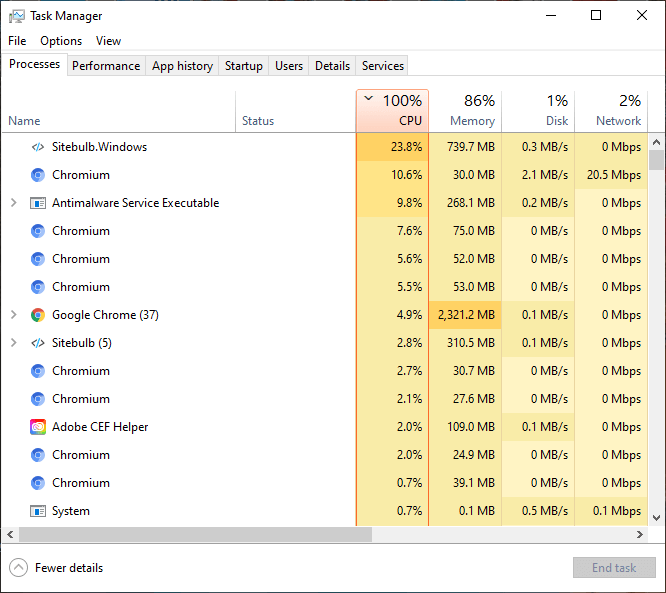Open the View menu
Screen dimensions: 666x593
point(108,41)
